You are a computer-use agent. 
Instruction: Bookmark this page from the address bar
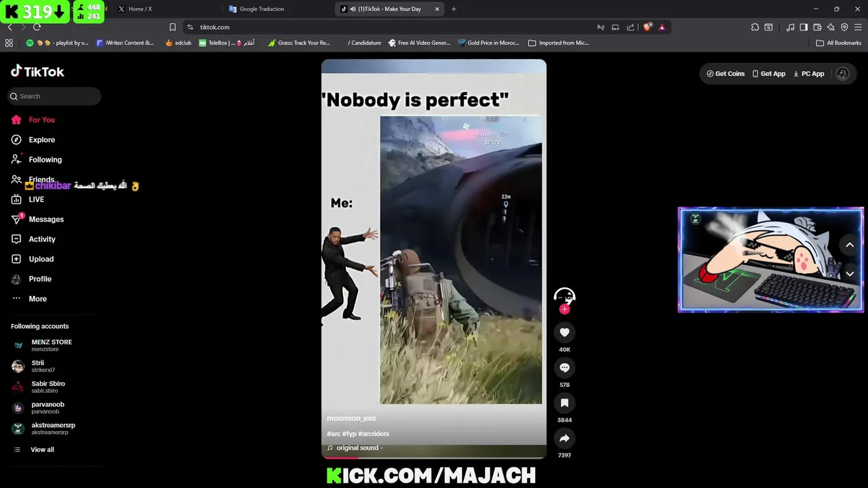click(x=172, y=27)
